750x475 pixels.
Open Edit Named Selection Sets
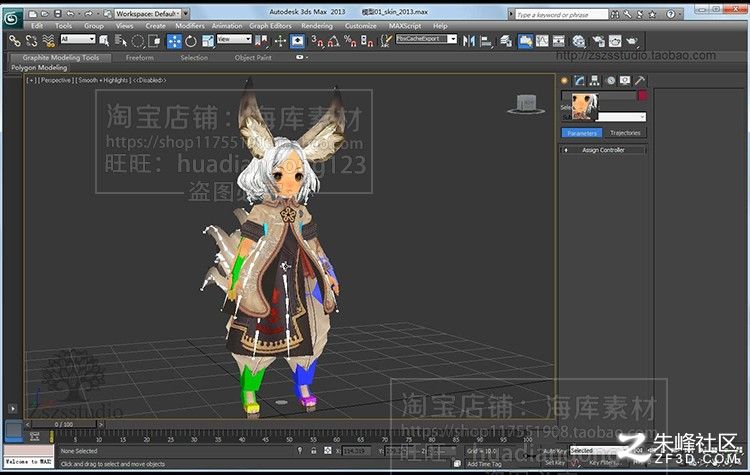pyautogui.click(x=385, y=41)
